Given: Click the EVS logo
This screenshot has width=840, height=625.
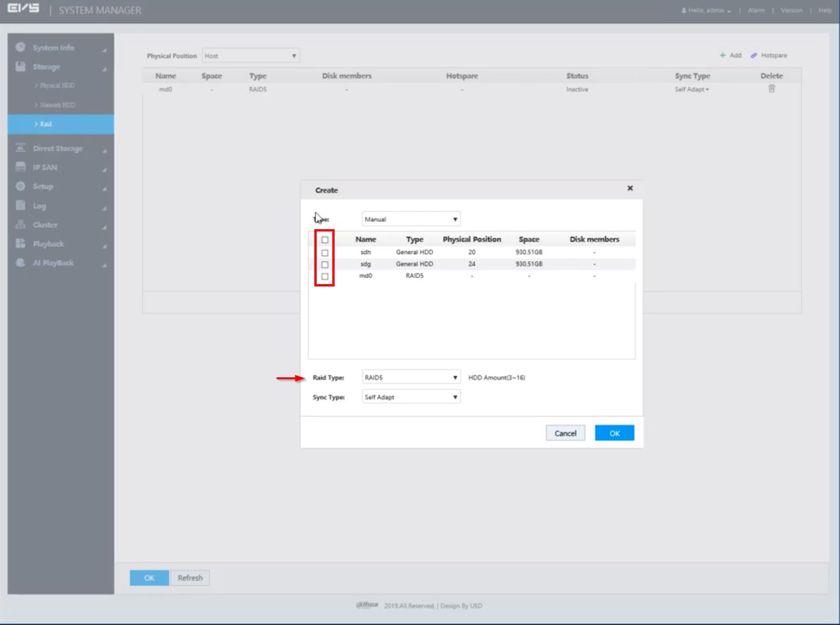Looking at the screenshot, I should click(x=23, y=9).
